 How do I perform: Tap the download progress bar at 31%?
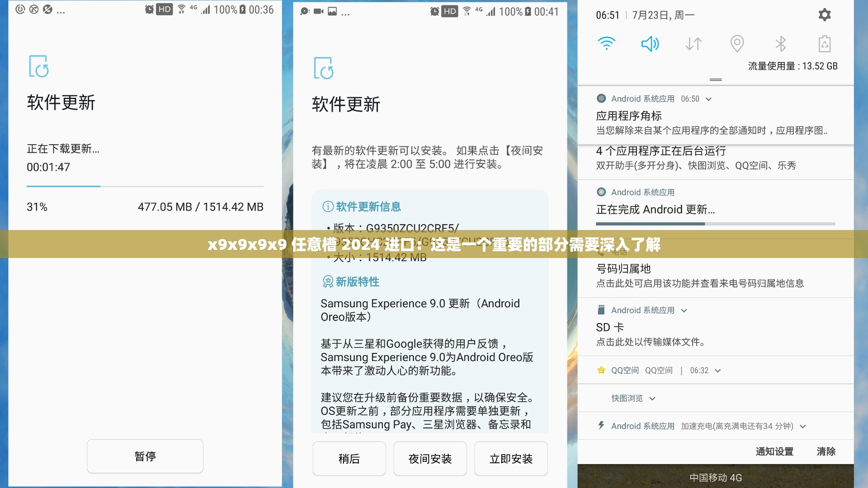pyautogui.click(x=145, y=186)
